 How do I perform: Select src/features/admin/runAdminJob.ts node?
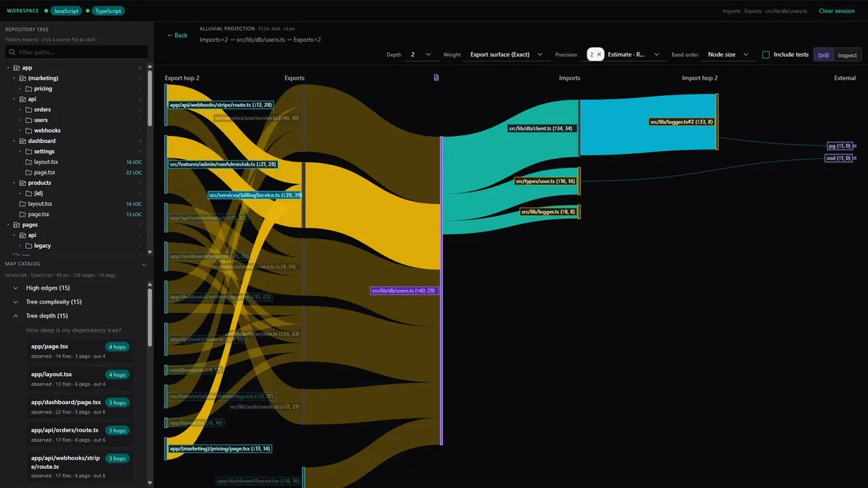click(224, 164)
